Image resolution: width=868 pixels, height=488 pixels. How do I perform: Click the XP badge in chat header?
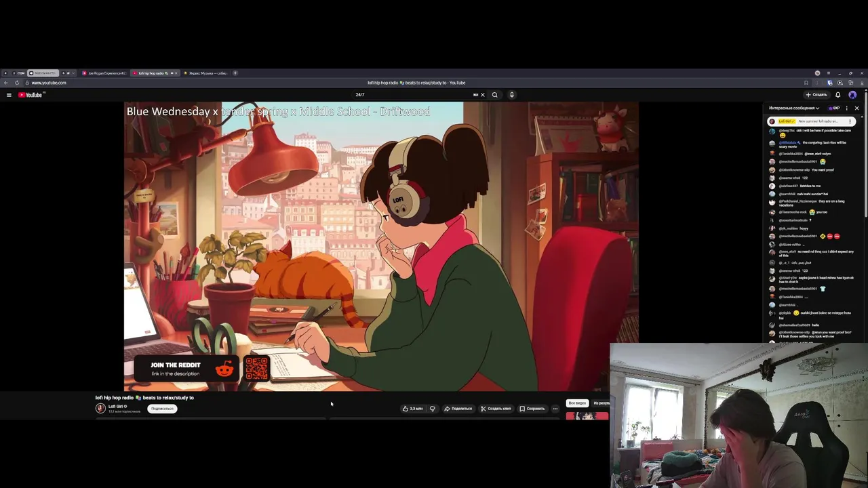[834, 108]
